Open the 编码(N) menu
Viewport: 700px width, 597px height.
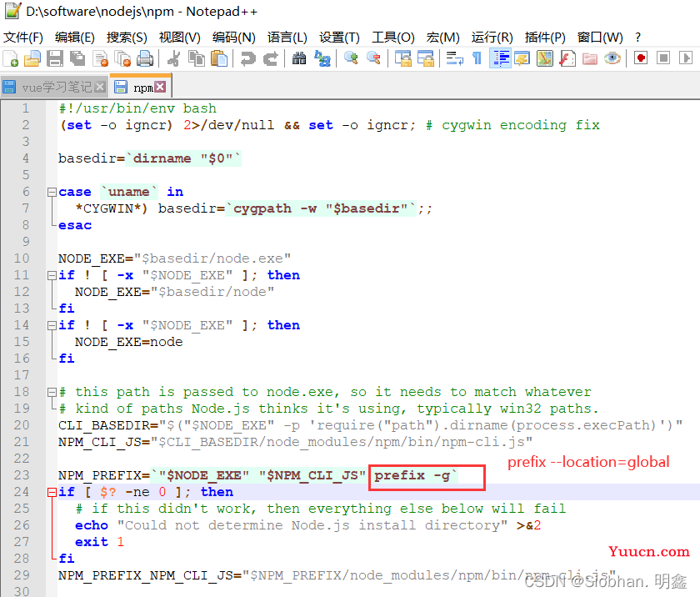point(234,37)
